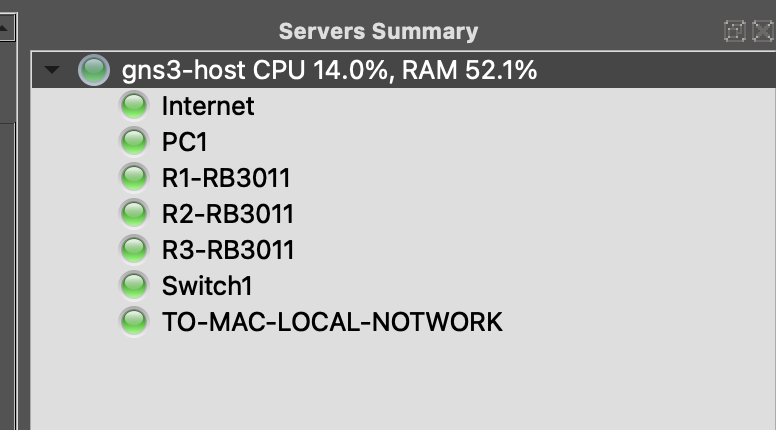This screenshot has width=776, height=430.
Task: Click the gns3-host green status icon
Action: click(x=93, y=70)
